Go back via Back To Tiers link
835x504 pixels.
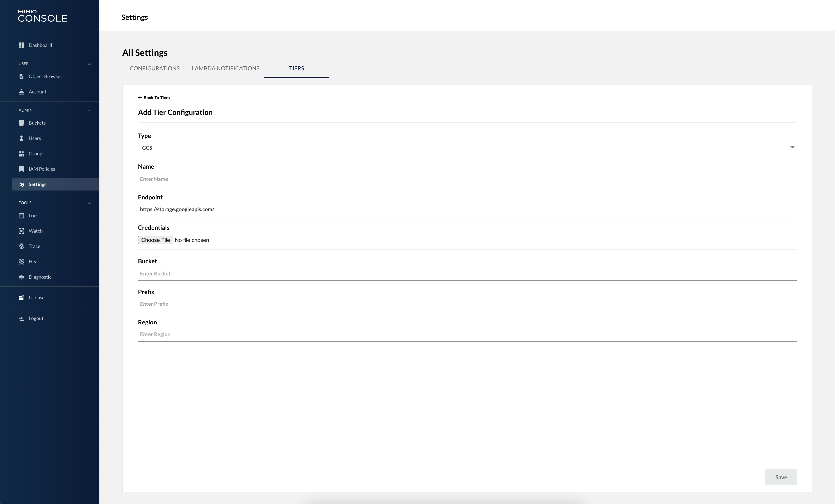154,98
